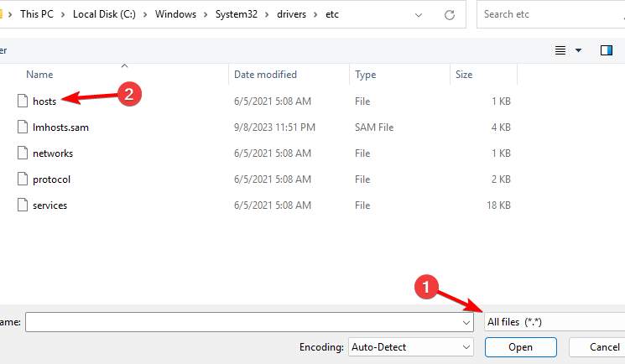This screenshot has width=625, height=364.
Task: Toggle the preview pane icon
Action: [x=607, y=51]
